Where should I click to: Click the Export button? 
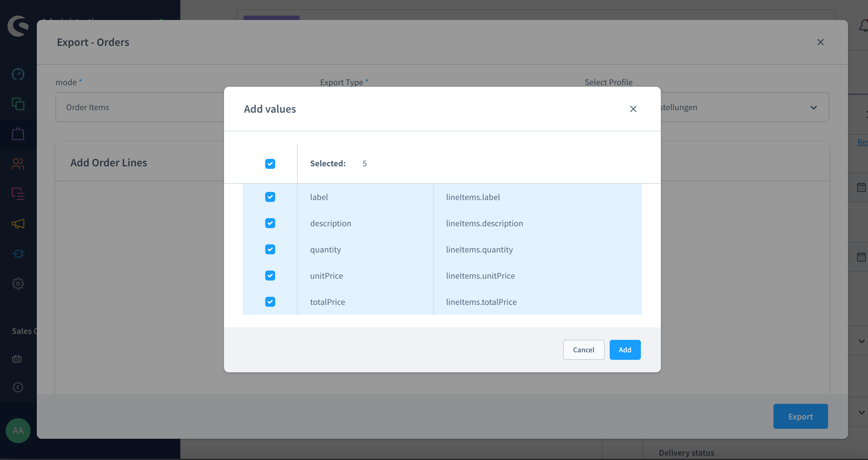click(x=800, y=416)
